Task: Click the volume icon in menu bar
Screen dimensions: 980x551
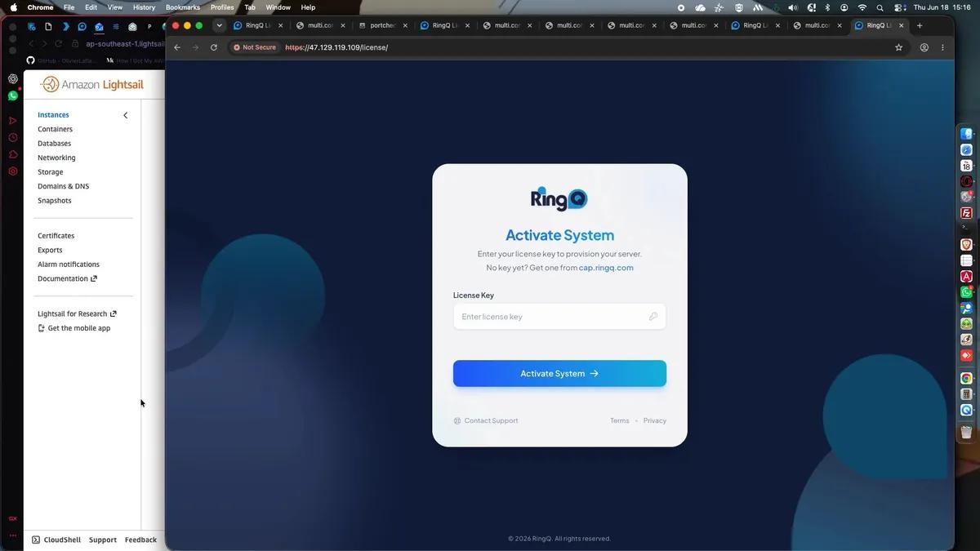Action: point(792,7)
